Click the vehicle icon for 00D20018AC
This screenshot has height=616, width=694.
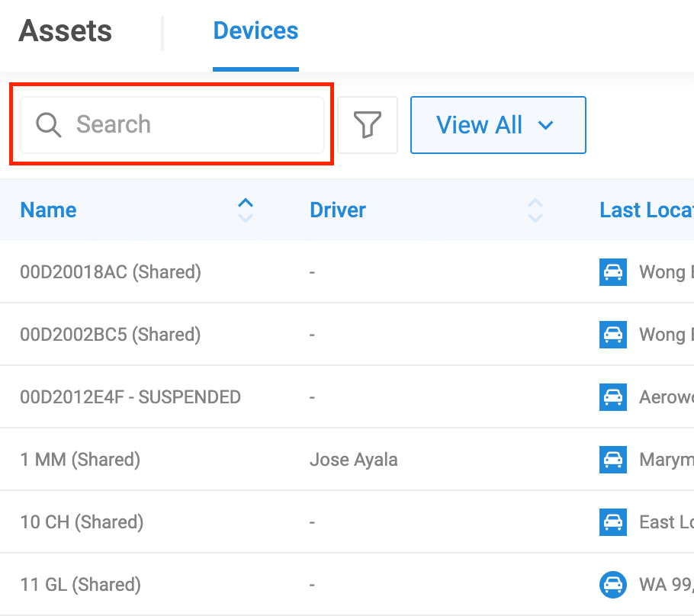[x=612, y=272]
